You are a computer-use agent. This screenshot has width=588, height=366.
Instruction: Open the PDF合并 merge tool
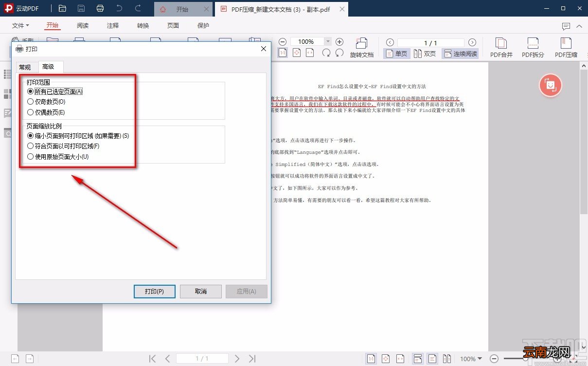tap(501, 48)
